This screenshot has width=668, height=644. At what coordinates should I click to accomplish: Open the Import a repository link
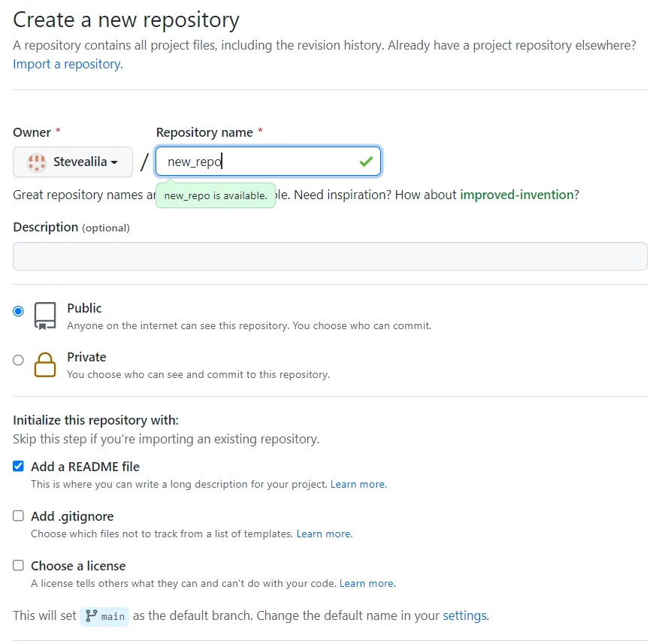click(x=65, y=64)
